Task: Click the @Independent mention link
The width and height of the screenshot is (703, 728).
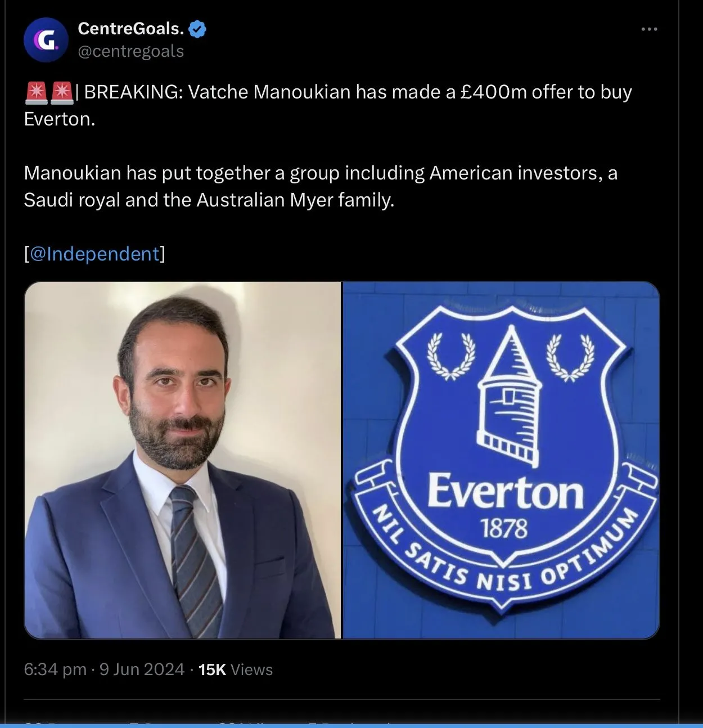Action: [x=94, y=254]
